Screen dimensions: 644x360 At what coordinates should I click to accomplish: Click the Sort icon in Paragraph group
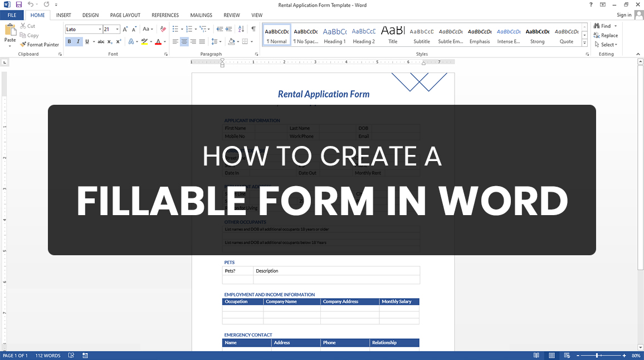tap(240, 30)
